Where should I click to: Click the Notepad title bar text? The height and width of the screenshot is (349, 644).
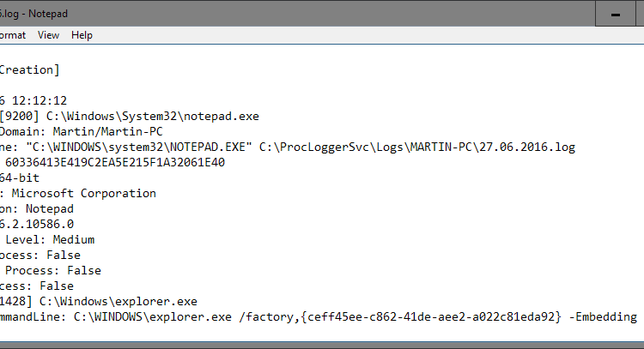[33, 14]
